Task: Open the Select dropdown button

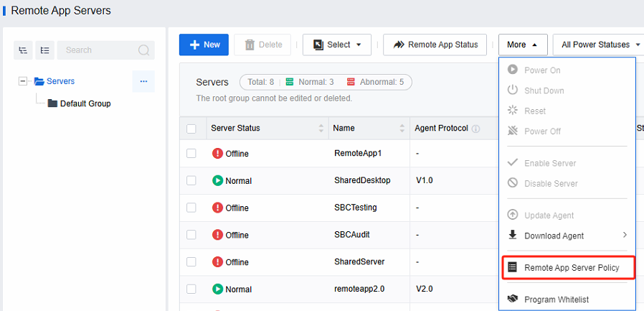Action: coord(337,45)
